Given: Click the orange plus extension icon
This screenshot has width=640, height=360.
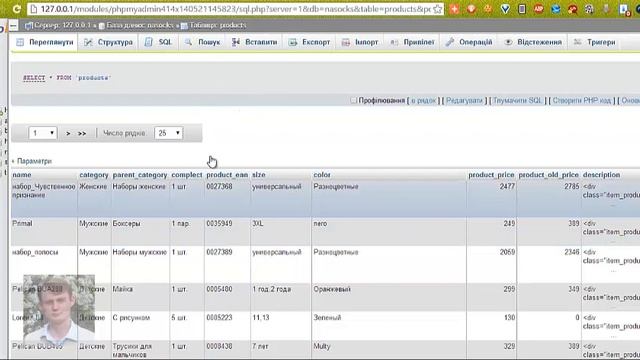Looking at the screenshot, I should pyautogui.click(x=455, y=9).
